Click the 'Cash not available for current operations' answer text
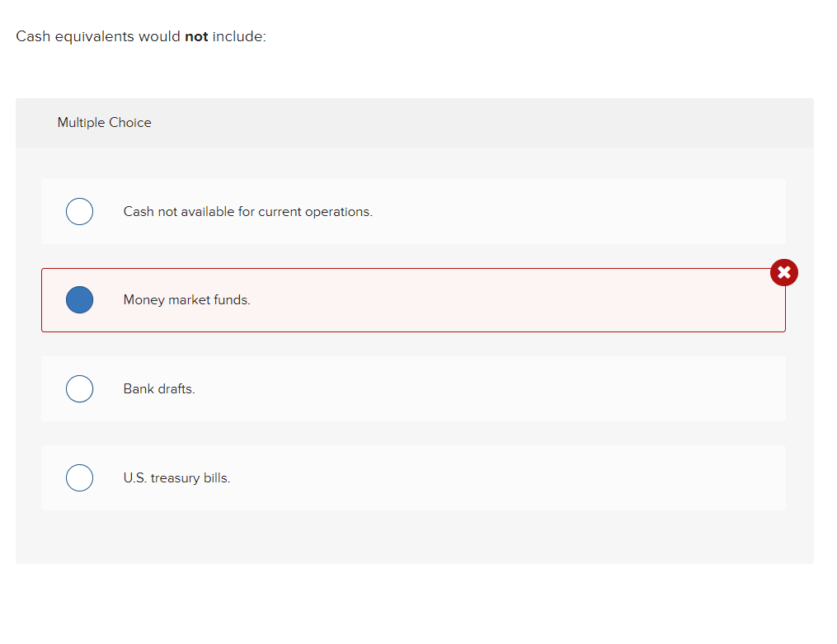This screenshot has width=837, height=644. coord(247,211)
